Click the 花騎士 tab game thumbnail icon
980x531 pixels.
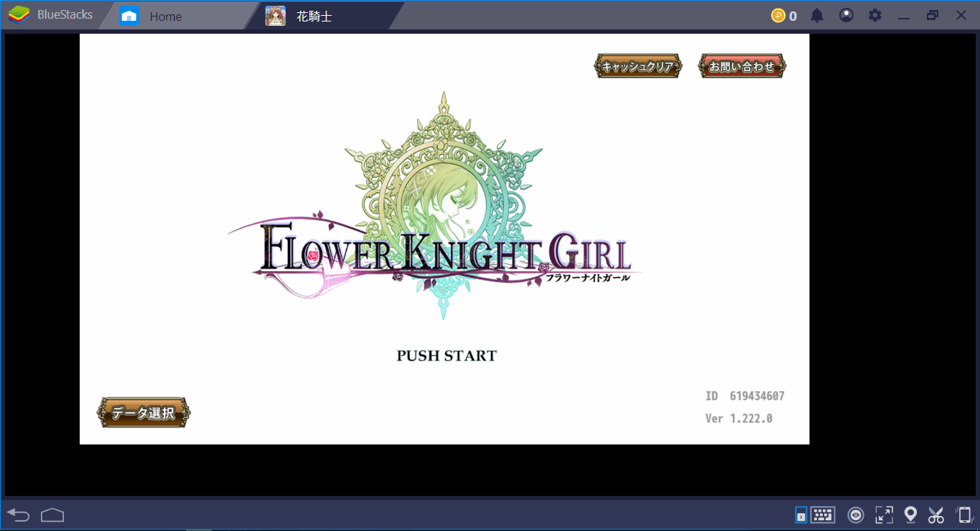click(x=276, y=16)
